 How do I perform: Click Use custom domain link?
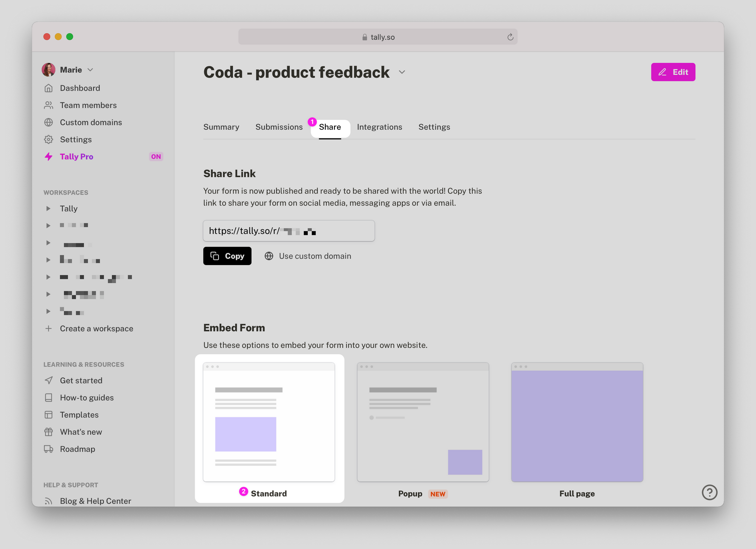click(x=315, y=256)
